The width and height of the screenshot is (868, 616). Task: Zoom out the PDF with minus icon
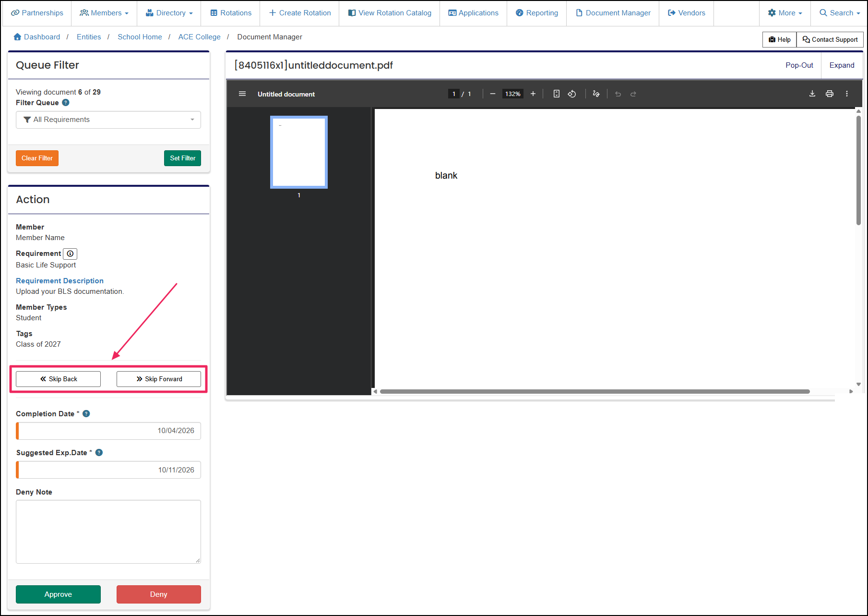click(x=492, y=94)
